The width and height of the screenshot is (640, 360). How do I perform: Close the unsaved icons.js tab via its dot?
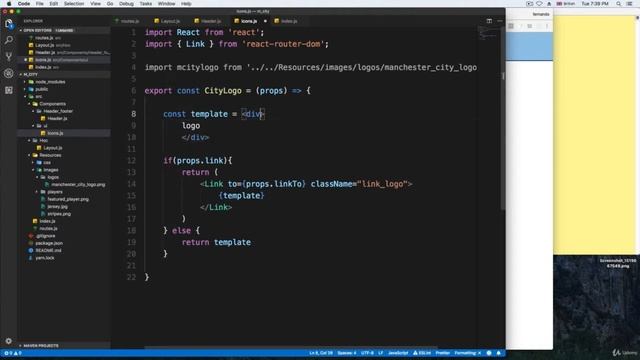pos(265,21)
